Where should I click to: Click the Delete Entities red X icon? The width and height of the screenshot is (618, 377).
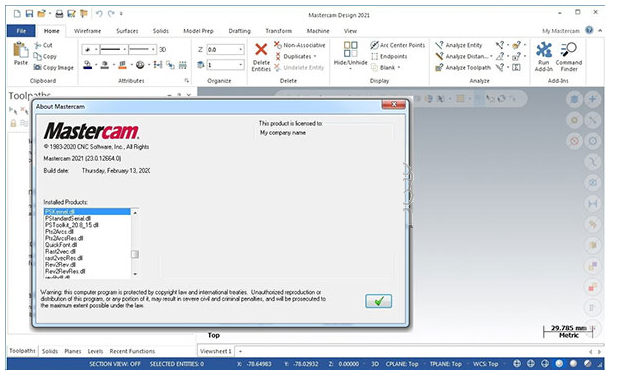(x=261, y=50)
